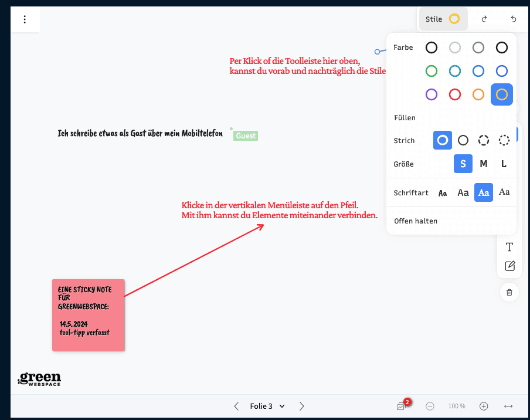Viewport: 530px width, 420px height.
Task: Click the pink sticky note for Greenwebspace
Action: [x=88, y=315]
